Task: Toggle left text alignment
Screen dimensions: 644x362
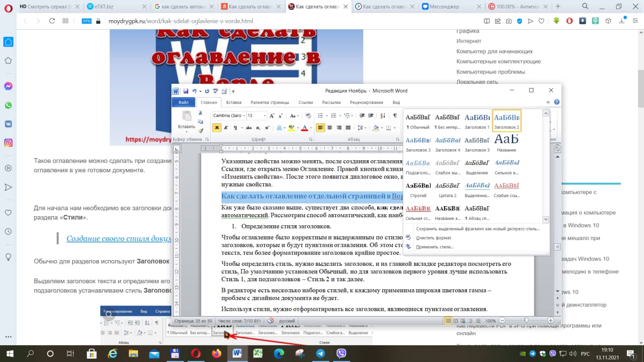Action: (x=320, y=128)
